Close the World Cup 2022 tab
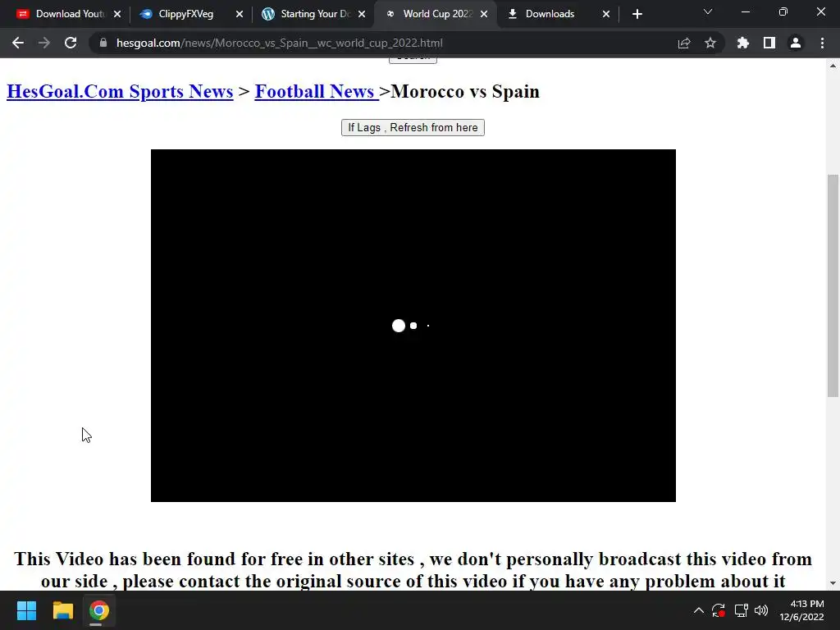This screenshot has height=630, width=840. [x=484, y=14]
